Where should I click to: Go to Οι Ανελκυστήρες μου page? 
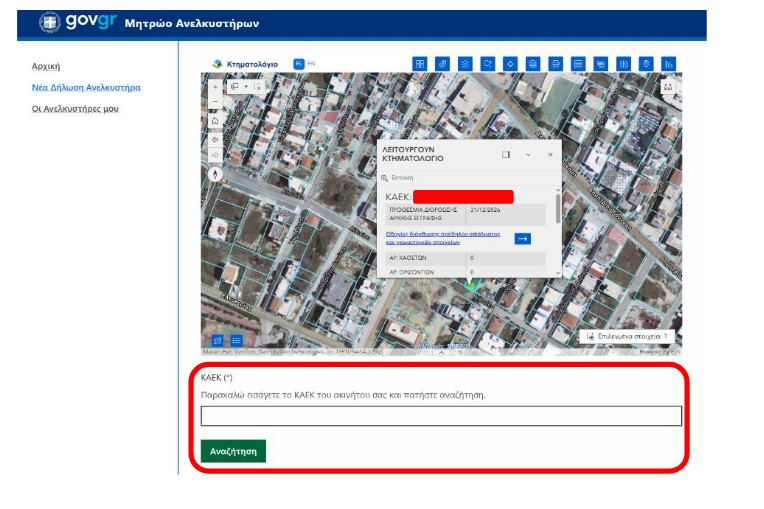pos(75,108)
